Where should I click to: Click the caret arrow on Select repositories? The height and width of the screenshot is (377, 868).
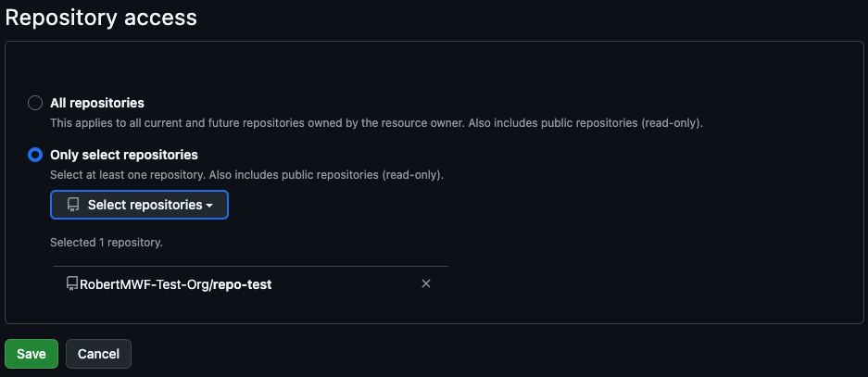(210, 206)
